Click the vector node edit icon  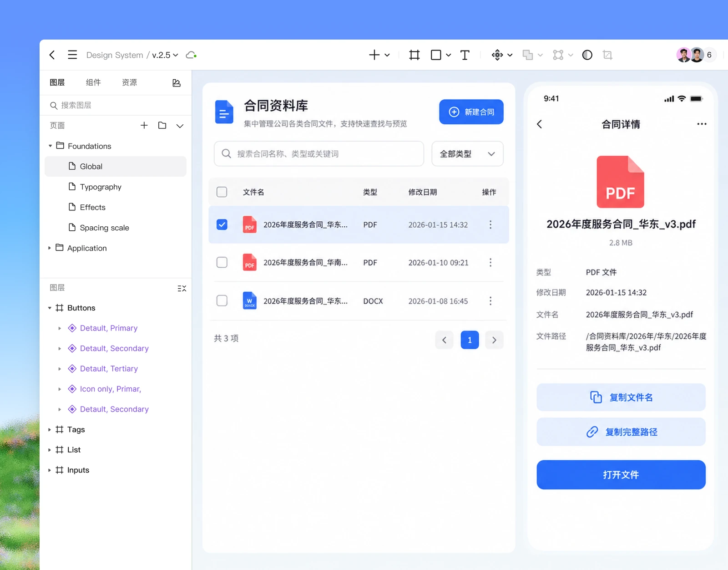(558, 55)
